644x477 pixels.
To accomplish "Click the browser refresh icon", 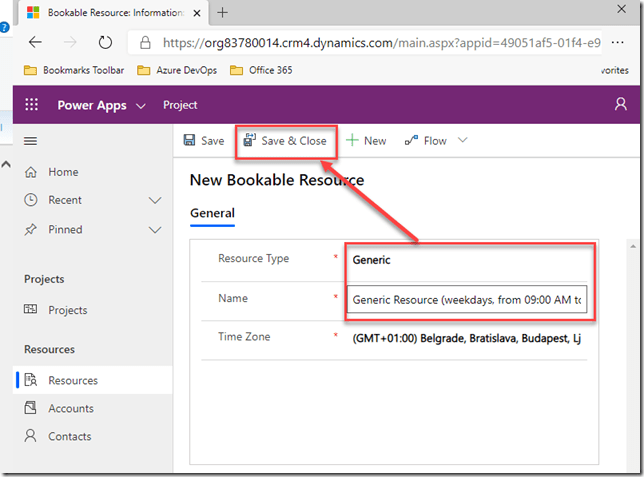I will tap(105, 43).
